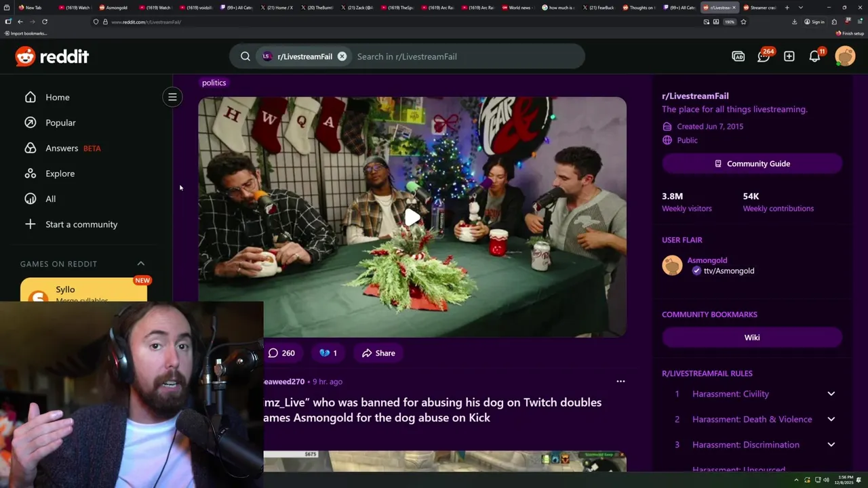
Task: Open the list all tabs dropdown
Action: (801, 7)
